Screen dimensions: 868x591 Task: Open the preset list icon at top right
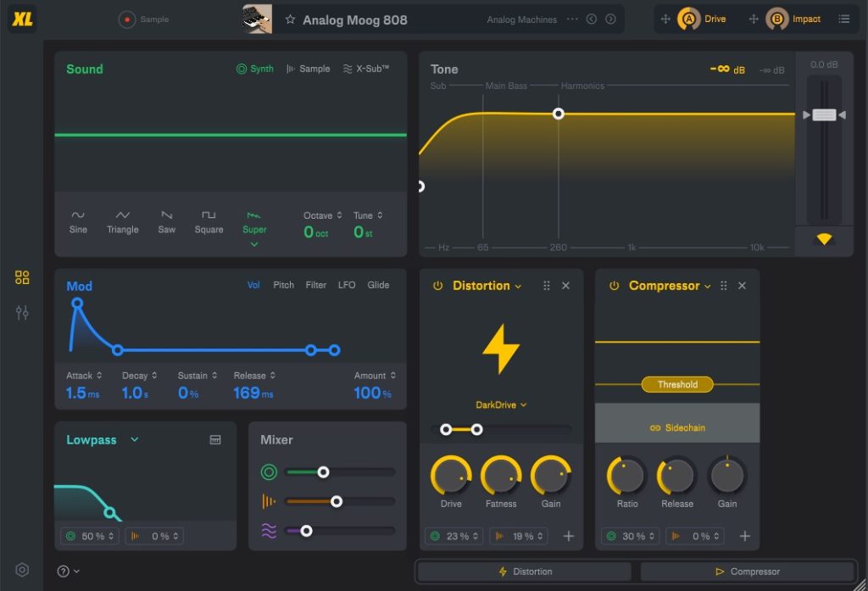point(844,19)
